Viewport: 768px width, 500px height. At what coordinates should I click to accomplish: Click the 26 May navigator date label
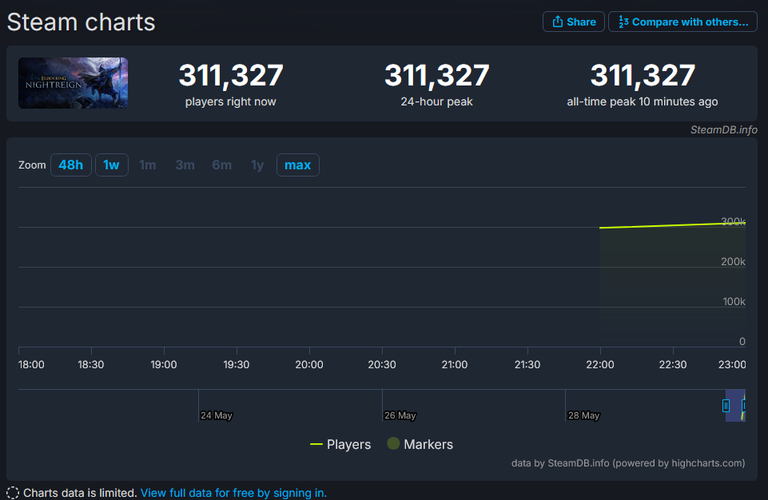click(400, 415)
